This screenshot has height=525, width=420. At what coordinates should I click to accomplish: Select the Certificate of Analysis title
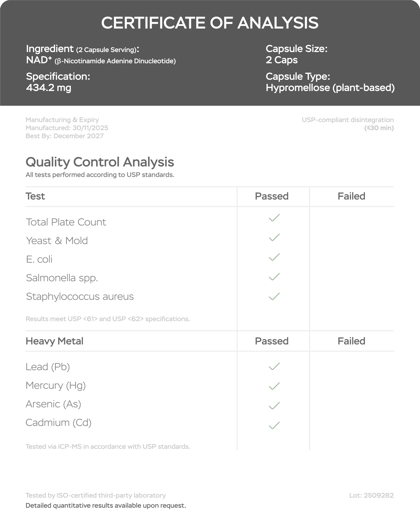pos(210,23)
